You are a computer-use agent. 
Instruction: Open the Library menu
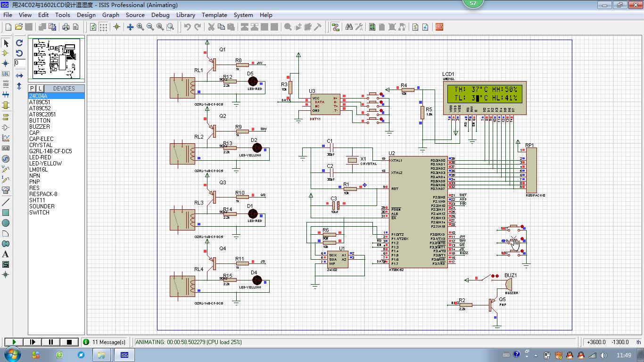(x=186, y=15)
